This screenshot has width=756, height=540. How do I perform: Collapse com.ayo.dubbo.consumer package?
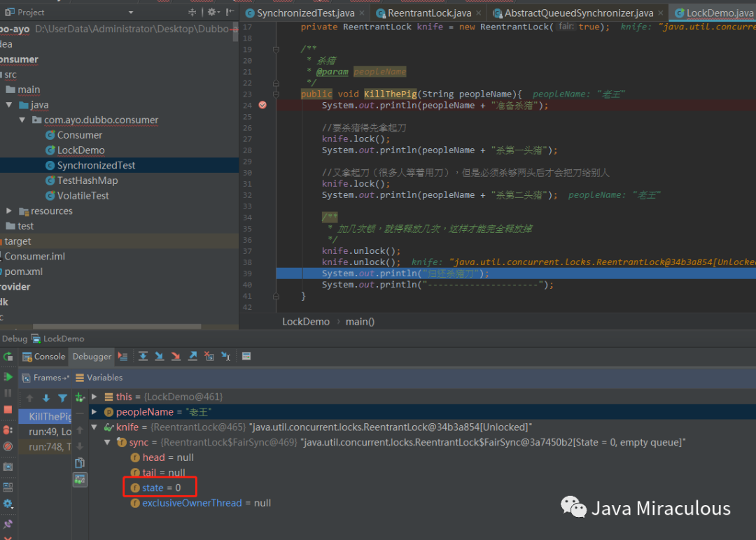click(x=22, y=120)
